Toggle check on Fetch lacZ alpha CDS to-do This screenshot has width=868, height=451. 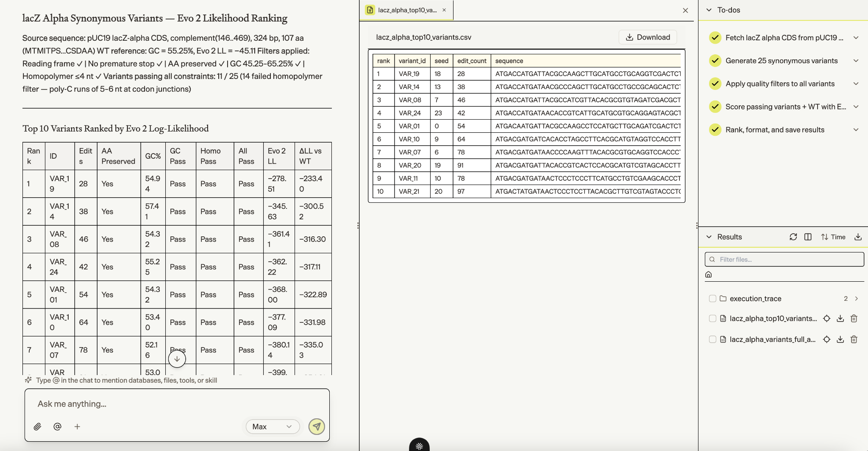(x=715, y=38)
